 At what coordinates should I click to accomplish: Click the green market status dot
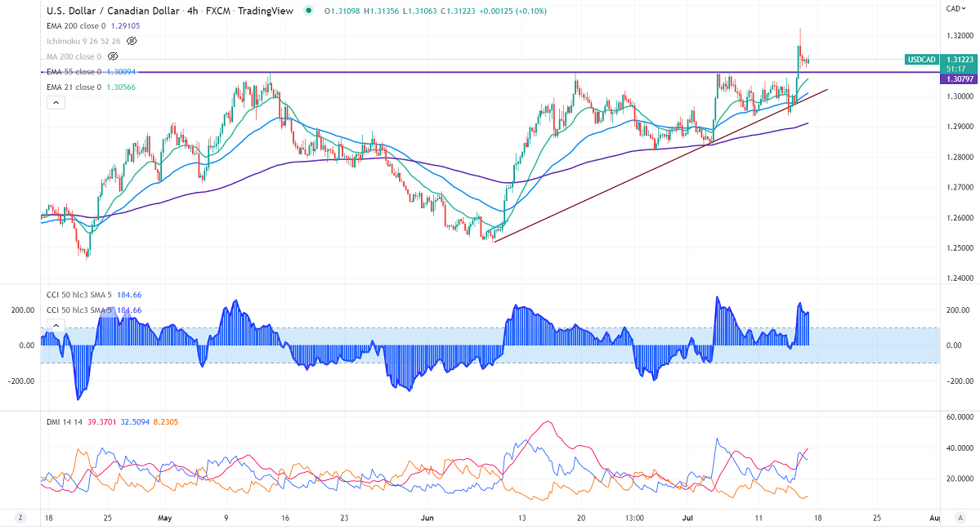coord(308,11)
